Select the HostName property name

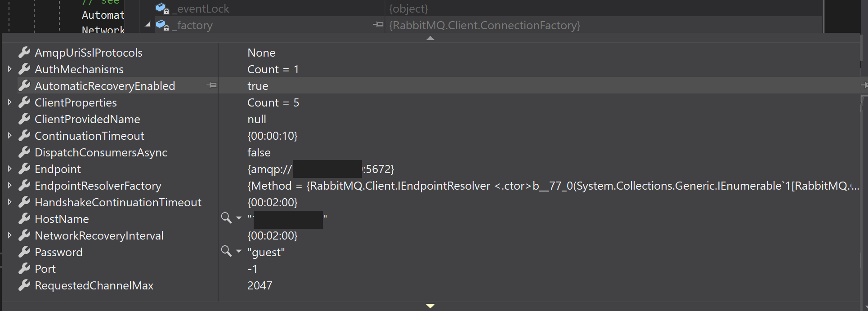(62, 219)
